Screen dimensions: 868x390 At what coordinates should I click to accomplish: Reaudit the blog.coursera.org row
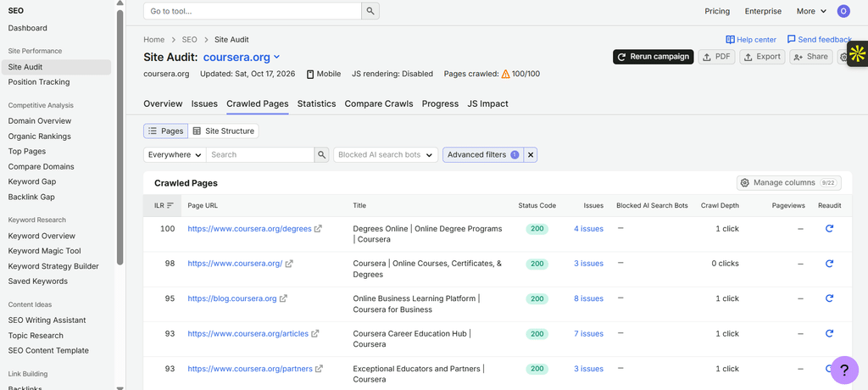(829, 298)
